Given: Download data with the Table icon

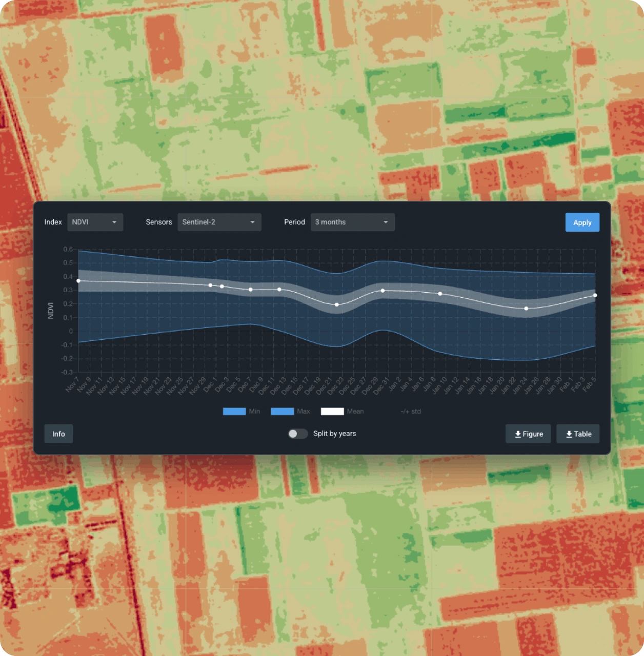Looking at the screenshot, I should click(578, 434).
